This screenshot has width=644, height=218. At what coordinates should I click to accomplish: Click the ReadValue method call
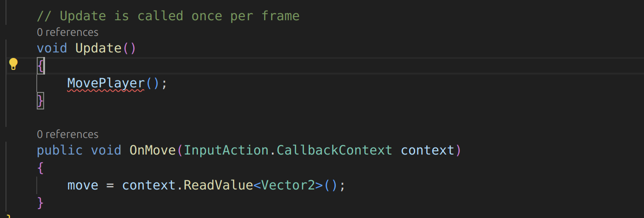click(x=218, y=185)
